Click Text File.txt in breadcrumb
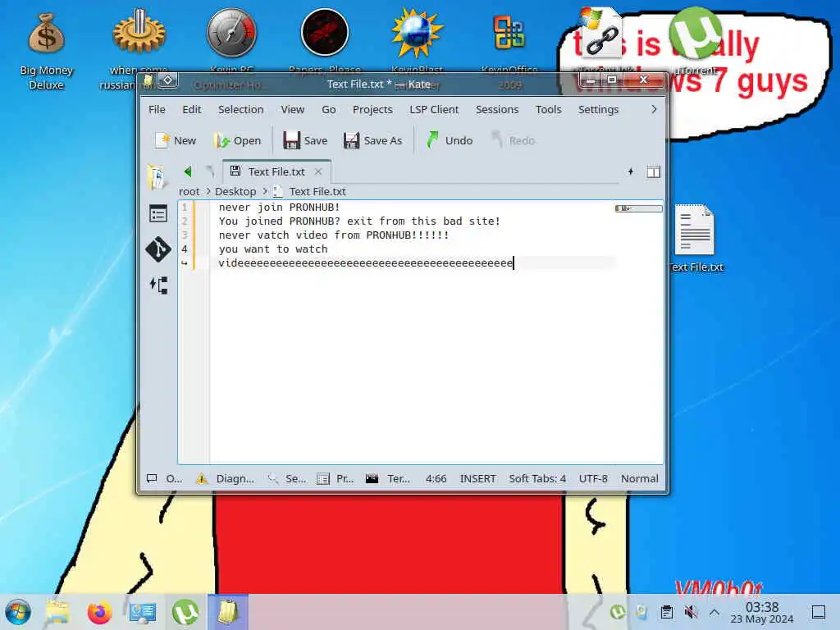 [x=317, y=191]
